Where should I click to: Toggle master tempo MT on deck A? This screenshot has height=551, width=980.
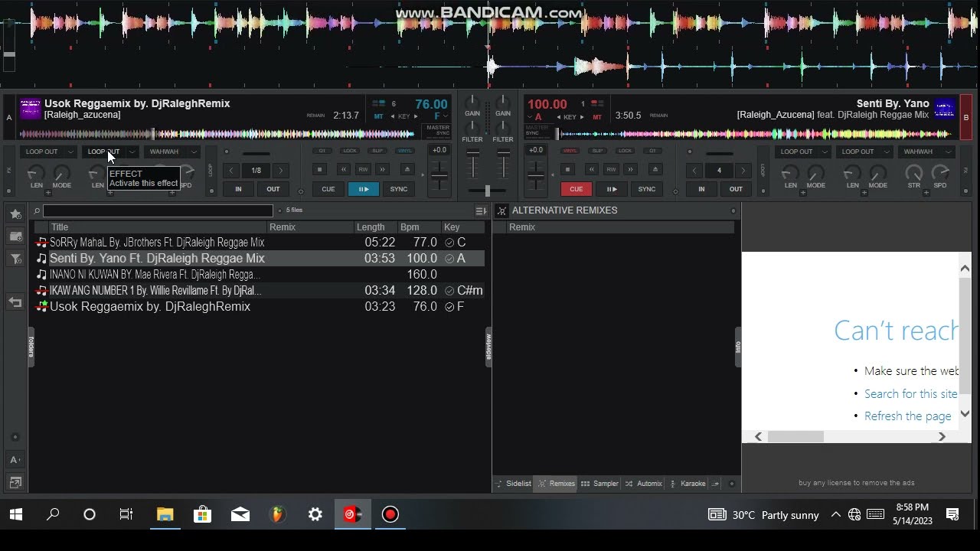378,117
